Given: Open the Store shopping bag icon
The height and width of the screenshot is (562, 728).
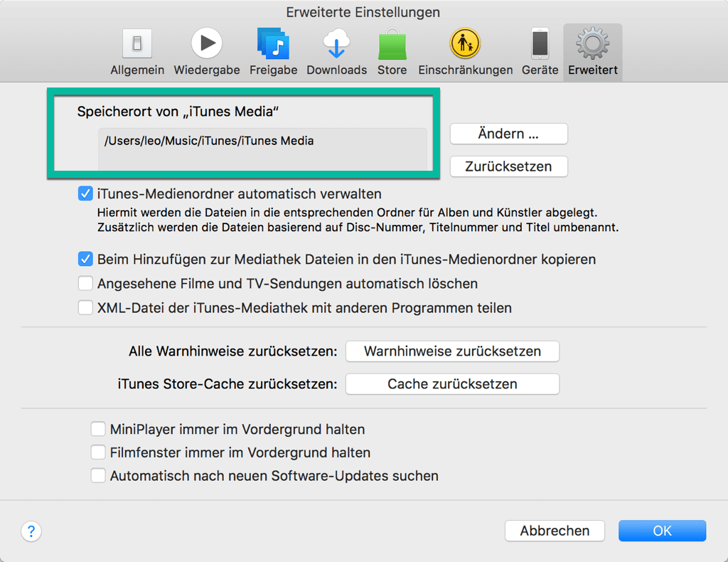Looking at the screenshot, I should tap(392, 43).
